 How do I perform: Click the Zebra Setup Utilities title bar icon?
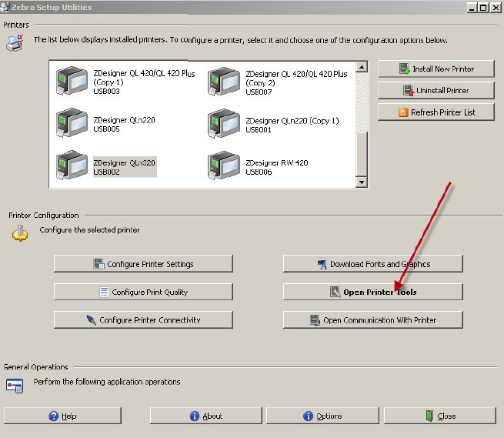click(x=7, y=7)
